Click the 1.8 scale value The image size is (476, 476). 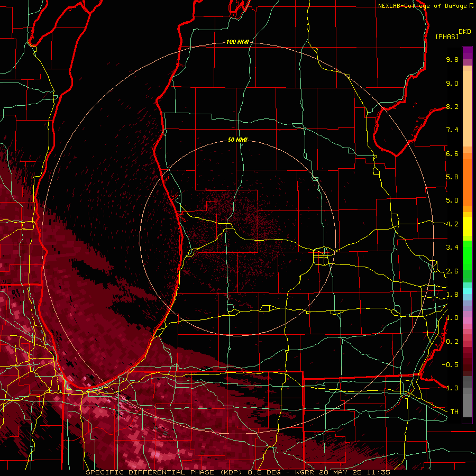click(452, 295)
